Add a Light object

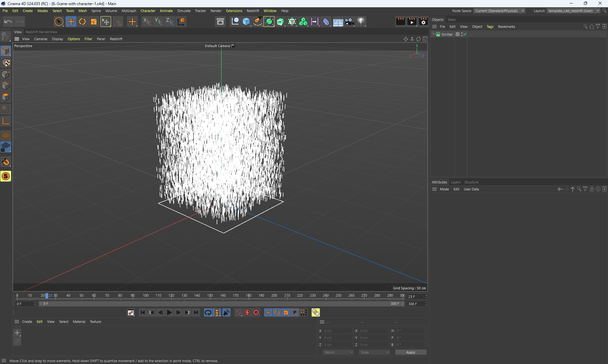(361, 22)
